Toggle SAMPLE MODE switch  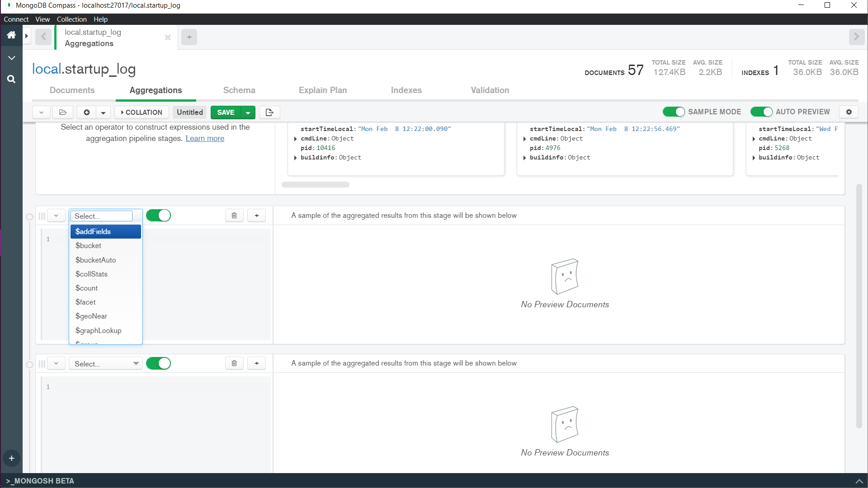pyautogui.click(x=674, y=112)
